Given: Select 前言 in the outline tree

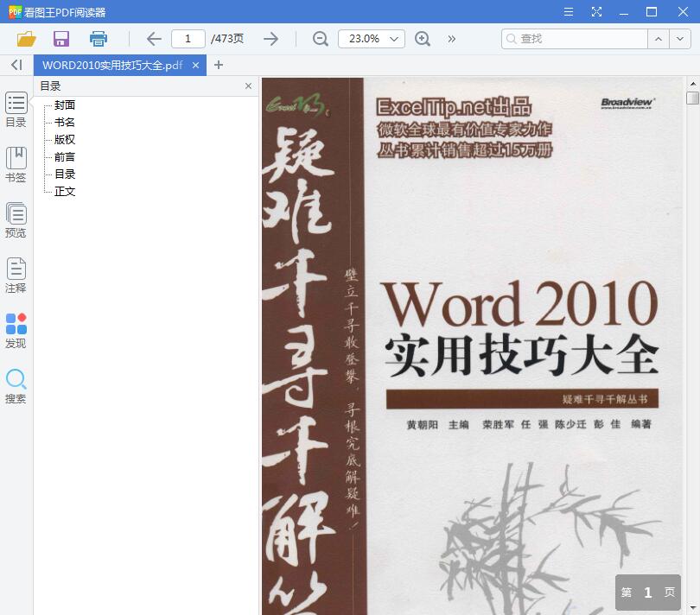Looking at the screenshot, I should coord(65,157).
